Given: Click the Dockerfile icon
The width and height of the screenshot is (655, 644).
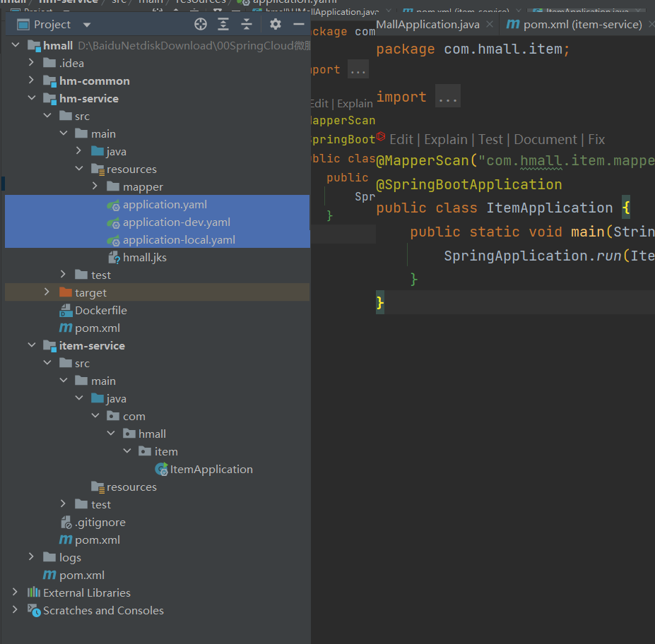Looking at the screenshot, I should coord(66,311).
